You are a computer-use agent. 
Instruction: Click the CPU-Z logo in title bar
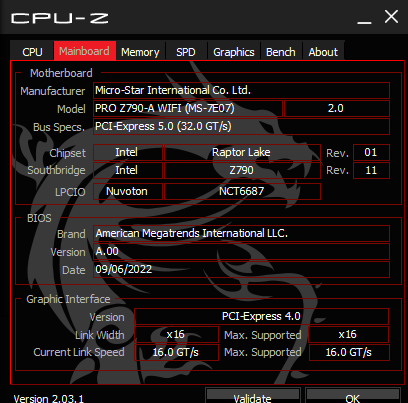point(60,18)
